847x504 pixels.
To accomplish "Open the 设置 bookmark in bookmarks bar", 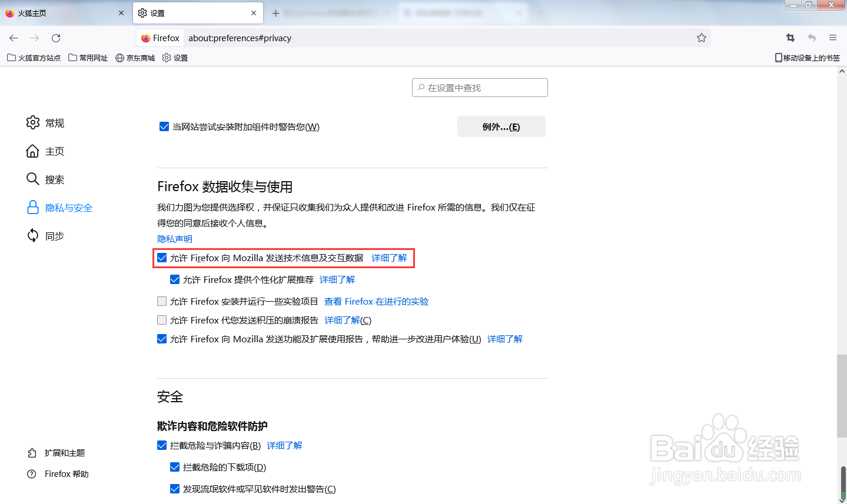I will [175, 58].
